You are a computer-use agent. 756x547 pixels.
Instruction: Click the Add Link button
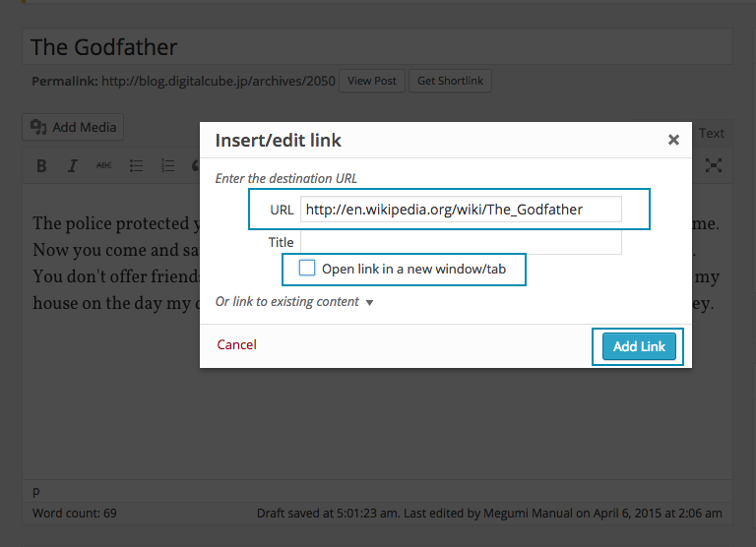point(639,346)
